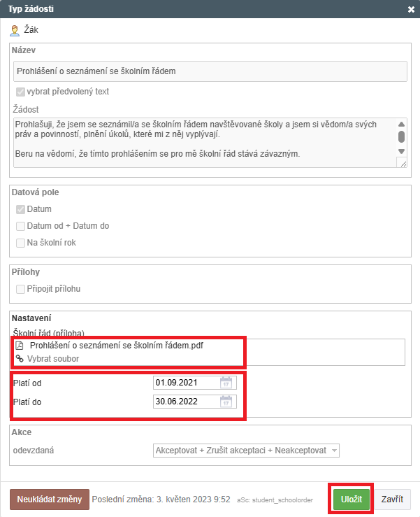This screenshot has height=517, width=420.
Task: Click the Žák student icon
Action: tap(14, 31)
